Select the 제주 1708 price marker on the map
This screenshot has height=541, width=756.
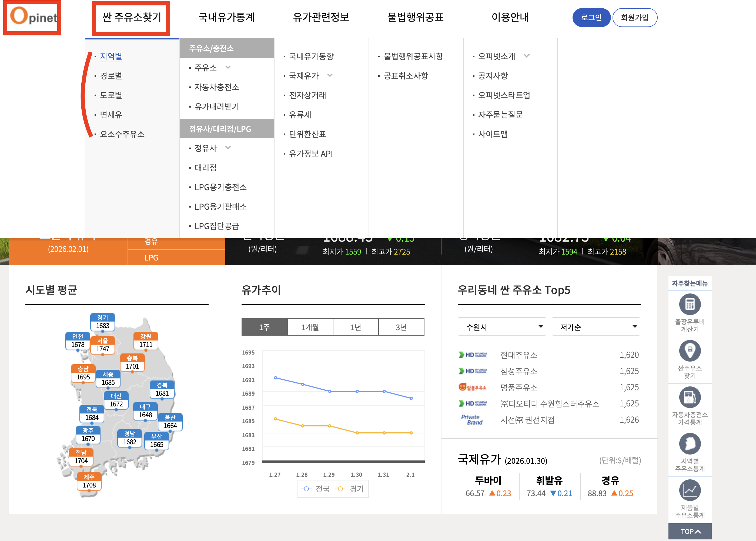pos(89,482)
